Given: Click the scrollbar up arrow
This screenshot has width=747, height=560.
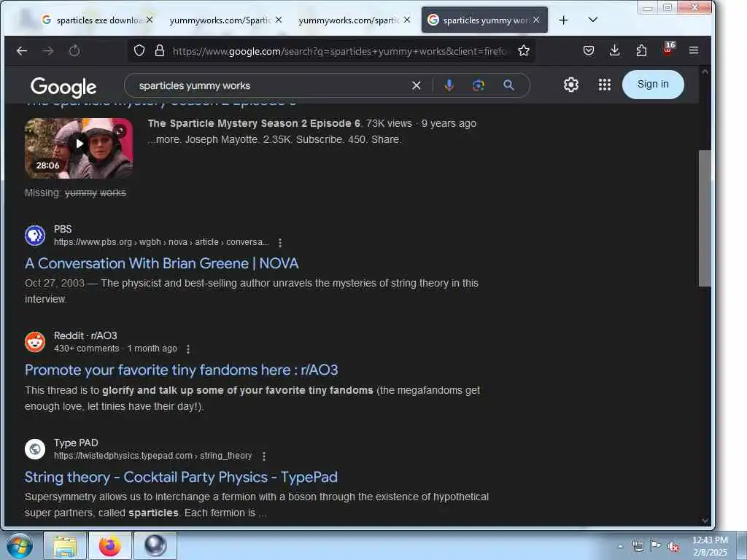Looking at the screenshot, I should pos(705,72).
